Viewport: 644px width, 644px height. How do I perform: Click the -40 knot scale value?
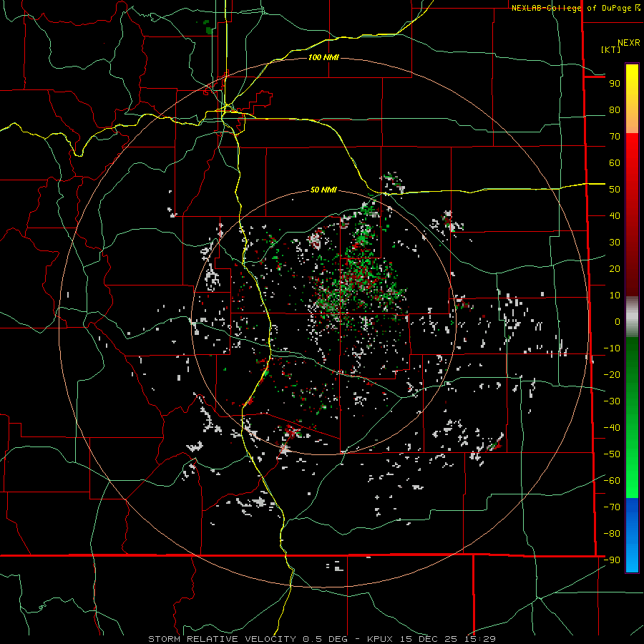(x=612, y=428)
